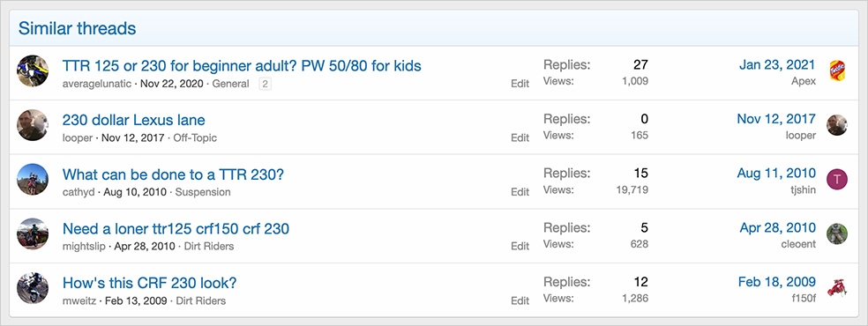Open f150f's red tricycle avatar

coord(837,288)
